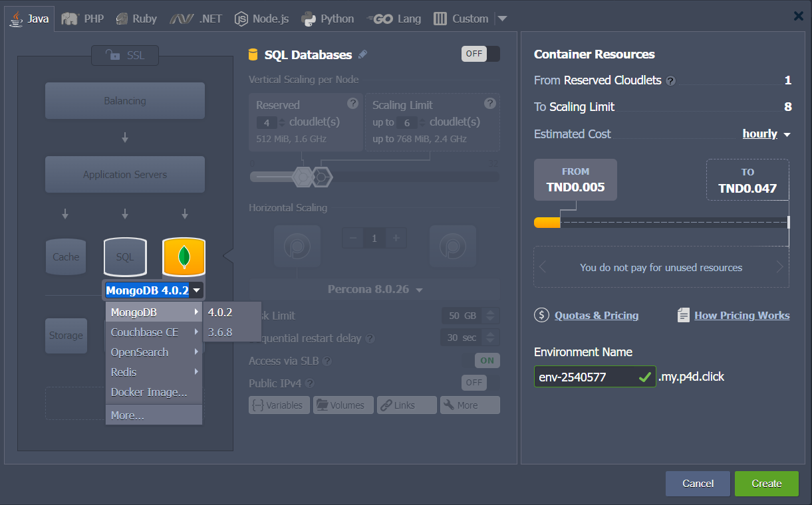This screenshot has width=812, height=505.
Task: Click the Reserved cloudlets value field
Action: click(267, 122)
